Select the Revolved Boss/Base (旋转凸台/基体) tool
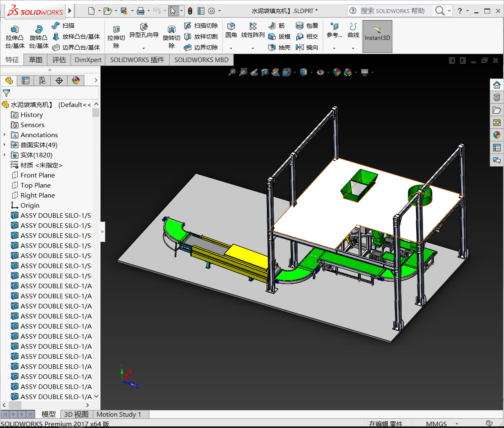 click(x=39, y=37)
